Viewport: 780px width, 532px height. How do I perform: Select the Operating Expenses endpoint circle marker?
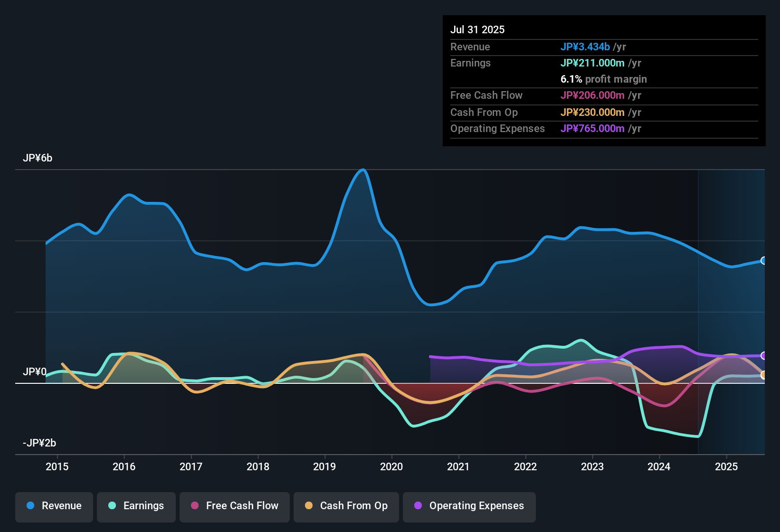click(x=763, y=355)
